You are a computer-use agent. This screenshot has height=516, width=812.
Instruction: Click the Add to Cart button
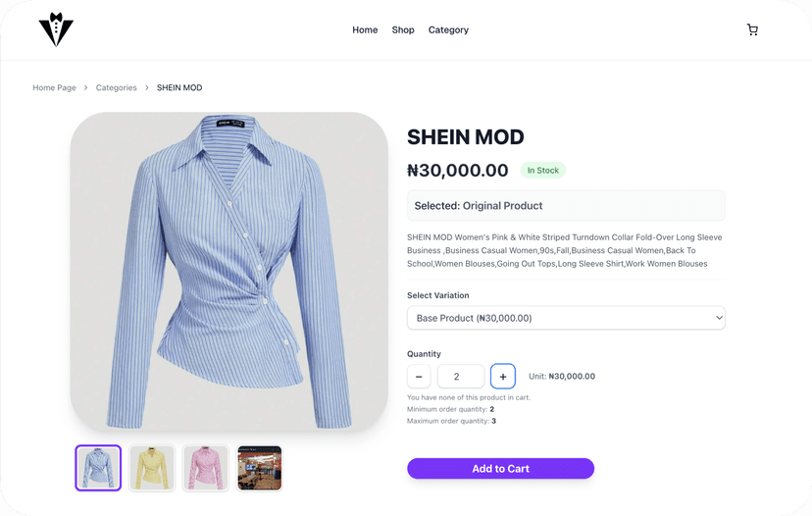[x=500, y=469]
